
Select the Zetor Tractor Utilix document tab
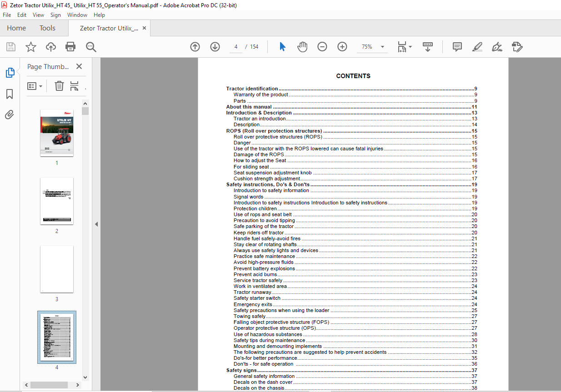[x=109, y=28]
